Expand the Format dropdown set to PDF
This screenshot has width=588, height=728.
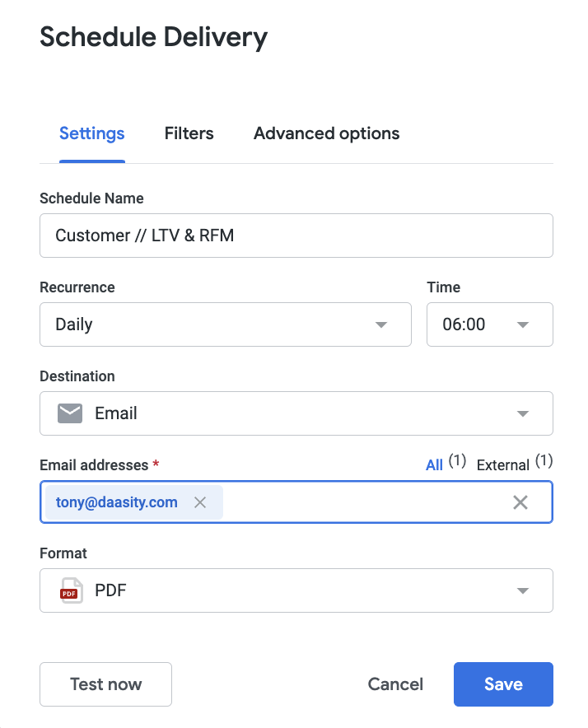[296, 590]
